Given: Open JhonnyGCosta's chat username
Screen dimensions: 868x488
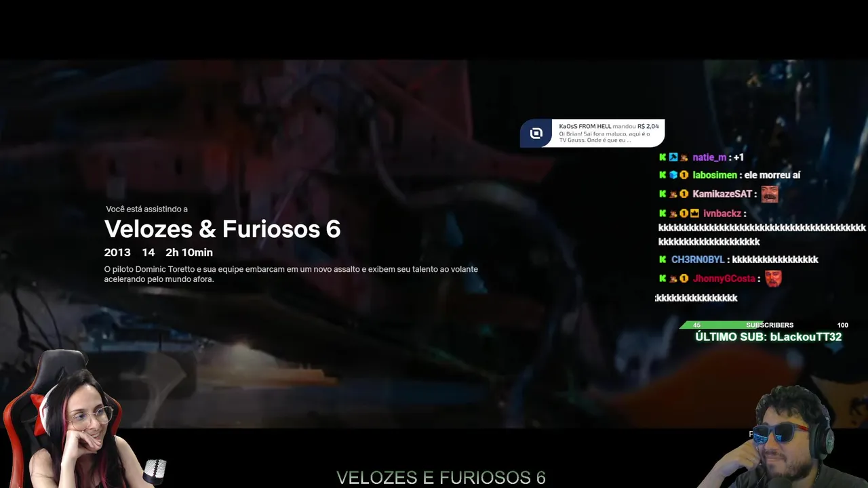Looking at the screenshot, I should pyautogui.click(x=724, y=279).
